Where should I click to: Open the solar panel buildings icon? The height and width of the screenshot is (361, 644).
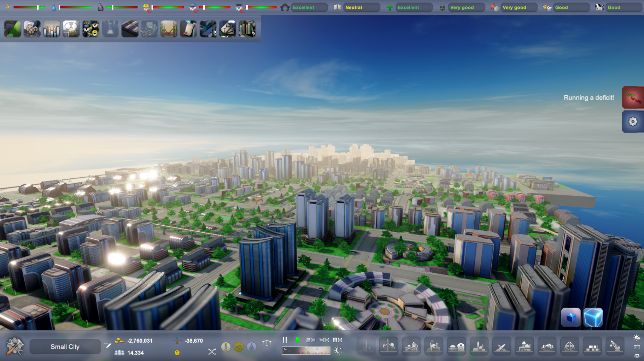[130, 29]
